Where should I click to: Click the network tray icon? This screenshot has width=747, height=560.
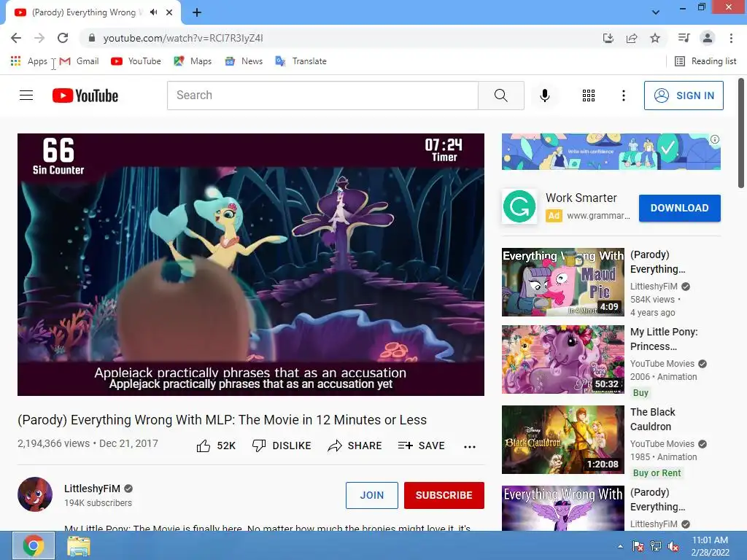[656, 546]
